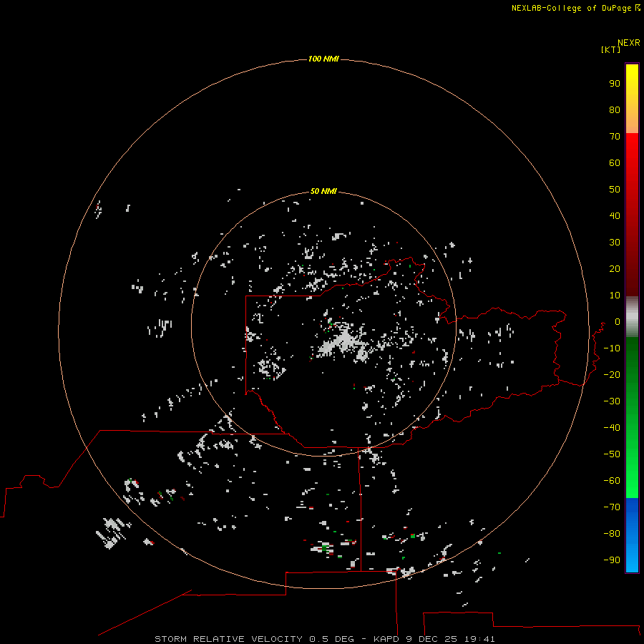This screenshot has width=644, height=644.
Task: Click the 0 value on velocity scale
Action: pos(618,321)
